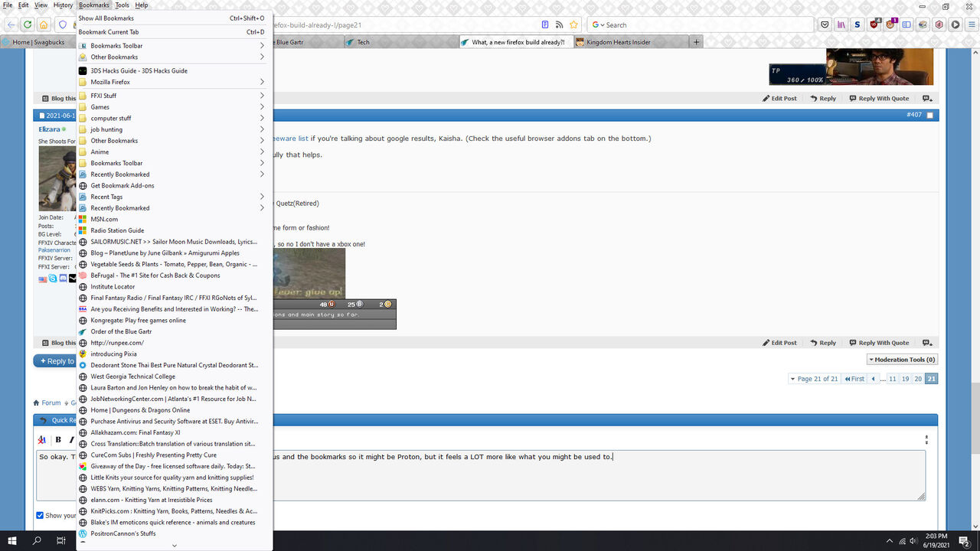The width and height of the screenshot is (980, 551).
Task: Open the Windows notification center
Action: 965,540
